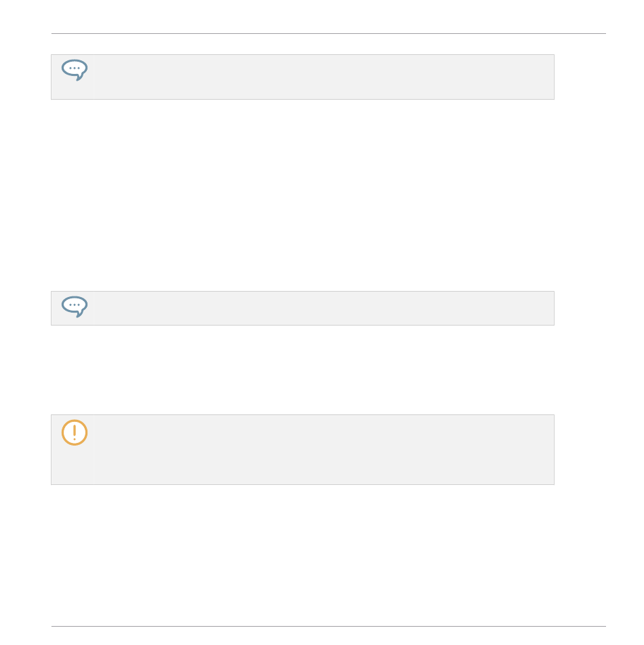Click the right end of the middle tip box
Image resolution: width=644 pixels, height=645 pixels.
[543, 308]
